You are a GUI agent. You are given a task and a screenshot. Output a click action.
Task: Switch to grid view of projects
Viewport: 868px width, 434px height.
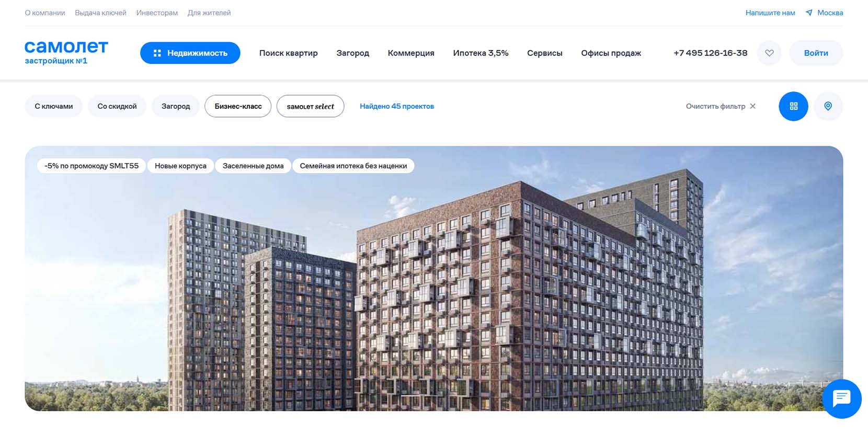click(793, 106)
